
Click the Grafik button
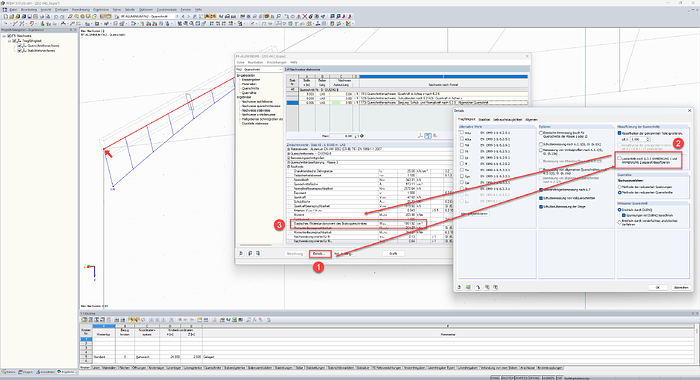click(x=393, y=253)
